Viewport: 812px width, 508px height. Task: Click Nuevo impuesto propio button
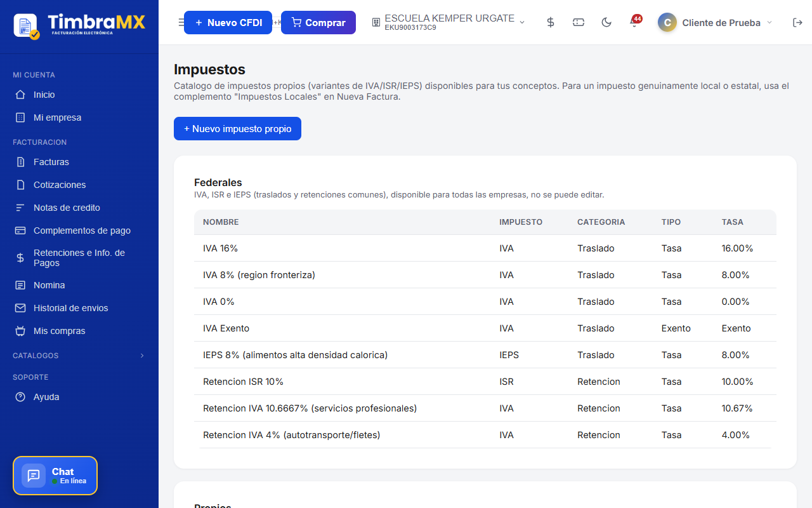pos(237,128)
